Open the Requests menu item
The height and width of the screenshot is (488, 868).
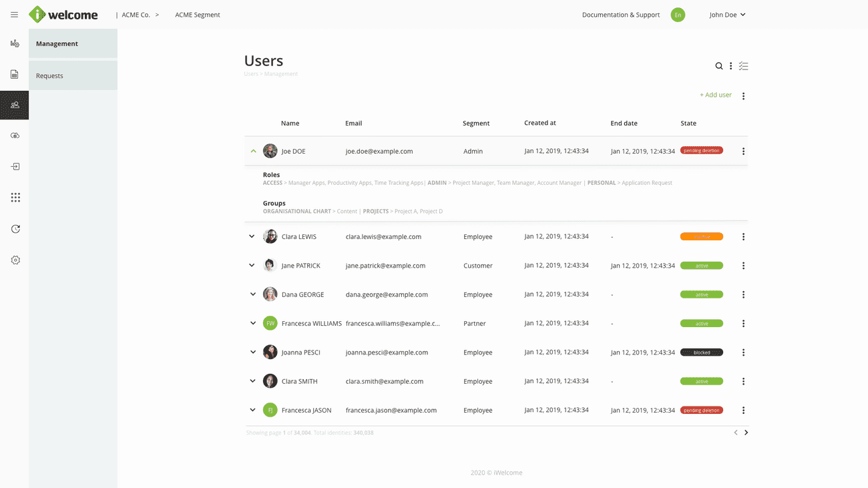73,75
